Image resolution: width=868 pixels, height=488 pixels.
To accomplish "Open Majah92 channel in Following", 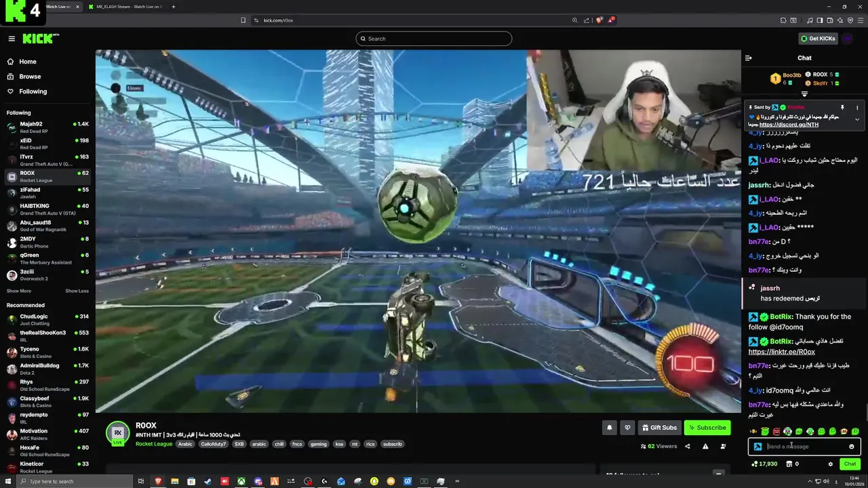I will click(47, 127).
